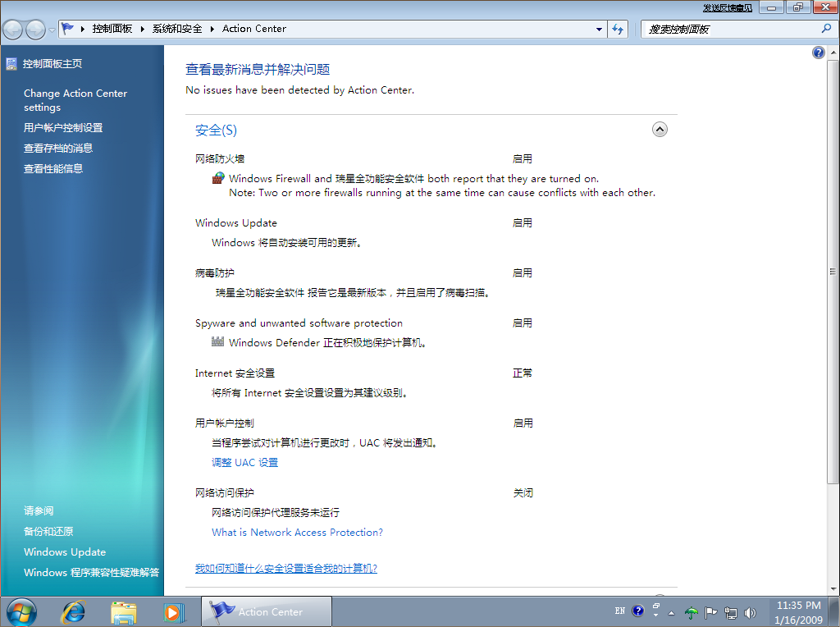
Task: Open 查看性能信息 in sidebar
Action: coord(53,168)
